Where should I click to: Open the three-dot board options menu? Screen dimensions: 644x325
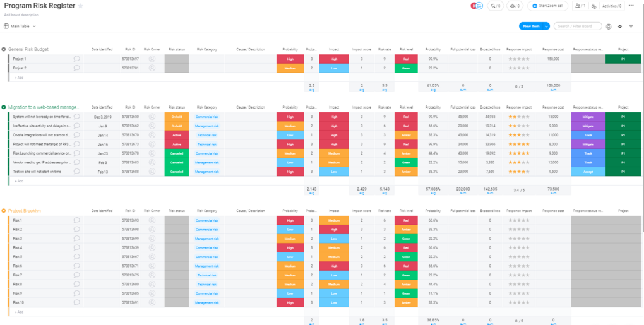tap(631, 5)
